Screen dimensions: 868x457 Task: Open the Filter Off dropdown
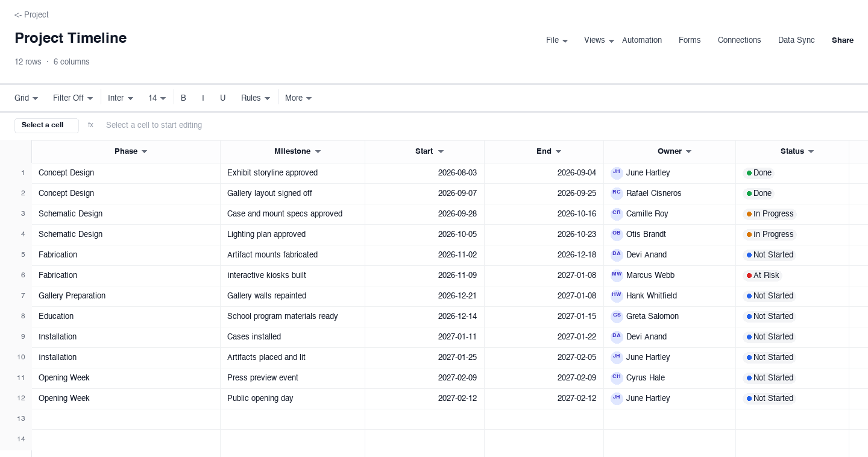point(73,98)
